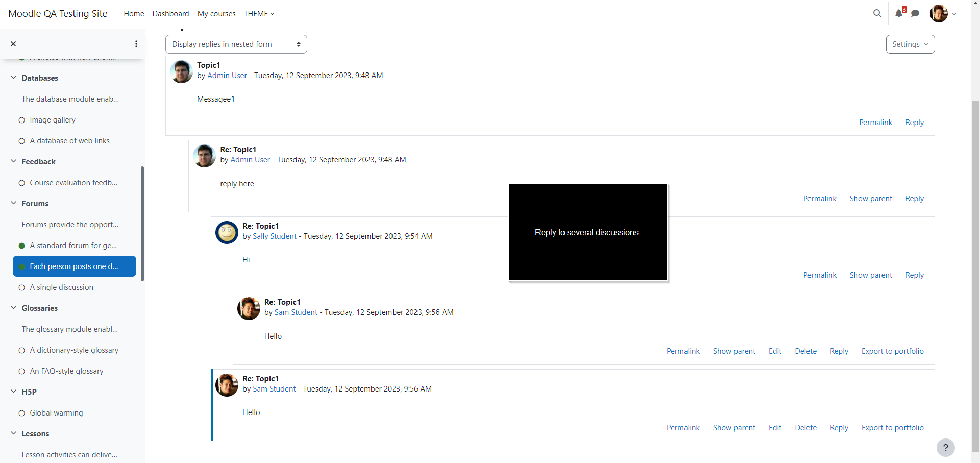Close the course index drawer

pos(13,44)
